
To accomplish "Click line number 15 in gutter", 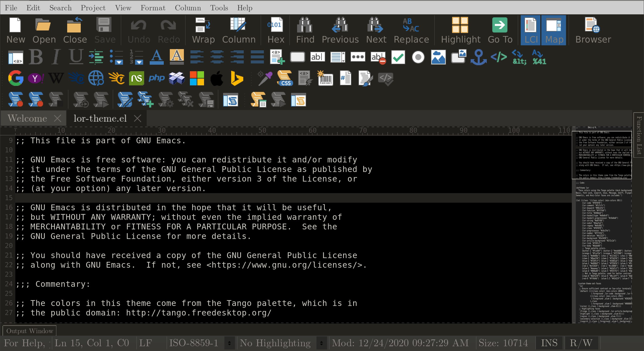I will (9, 198).
